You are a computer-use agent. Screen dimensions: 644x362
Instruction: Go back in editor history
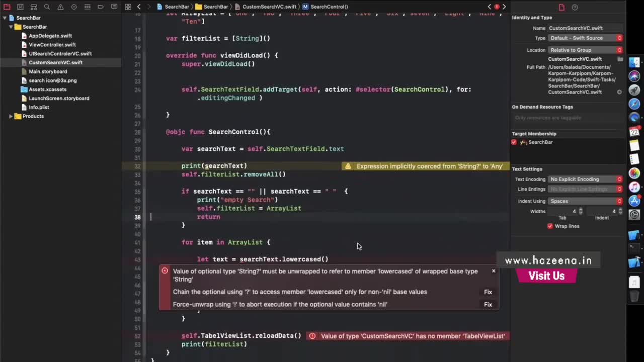pos(139,7)
